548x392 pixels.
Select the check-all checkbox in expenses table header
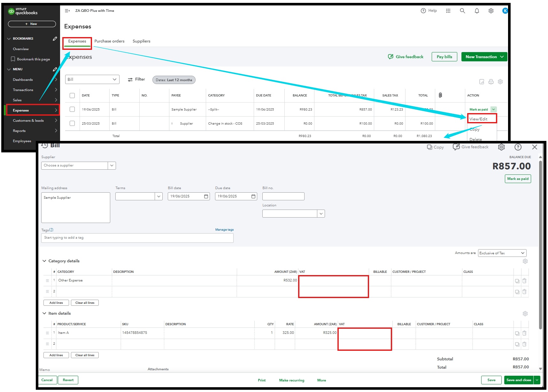coord(72,95)
